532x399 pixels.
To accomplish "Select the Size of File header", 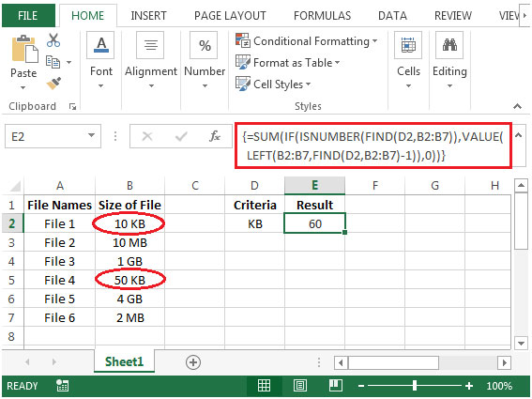I will click(129, 205).
